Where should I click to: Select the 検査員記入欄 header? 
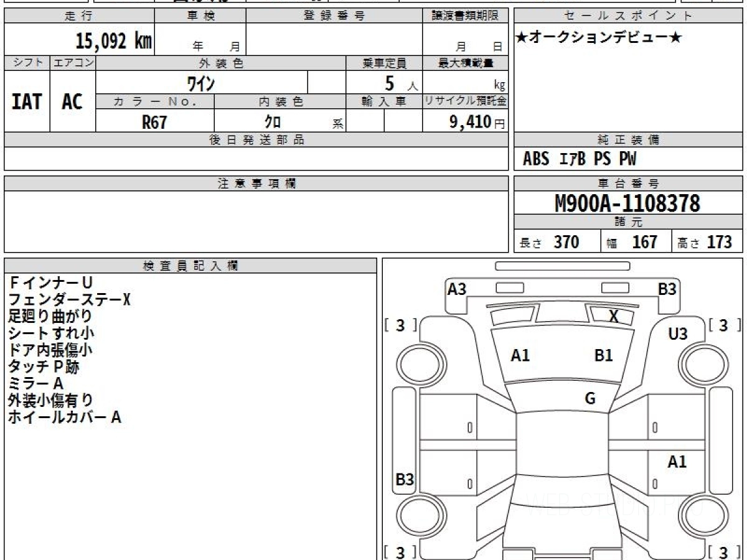[x=190, y=266]
